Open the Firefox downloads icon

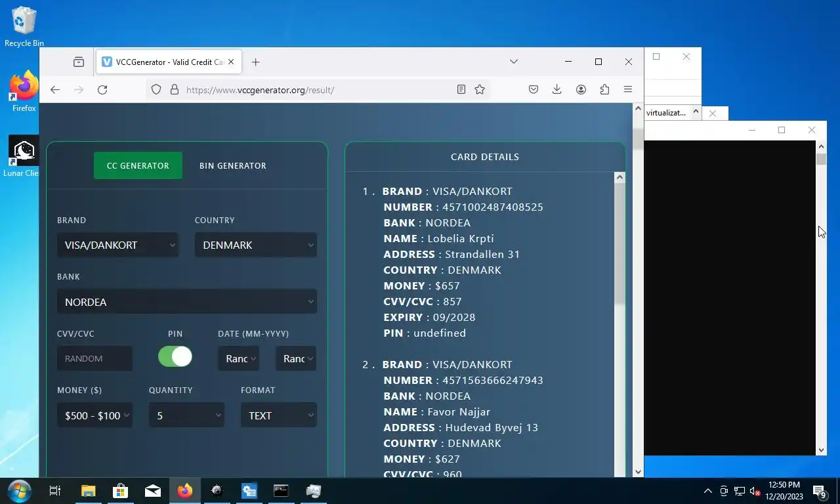coord(556,89)
